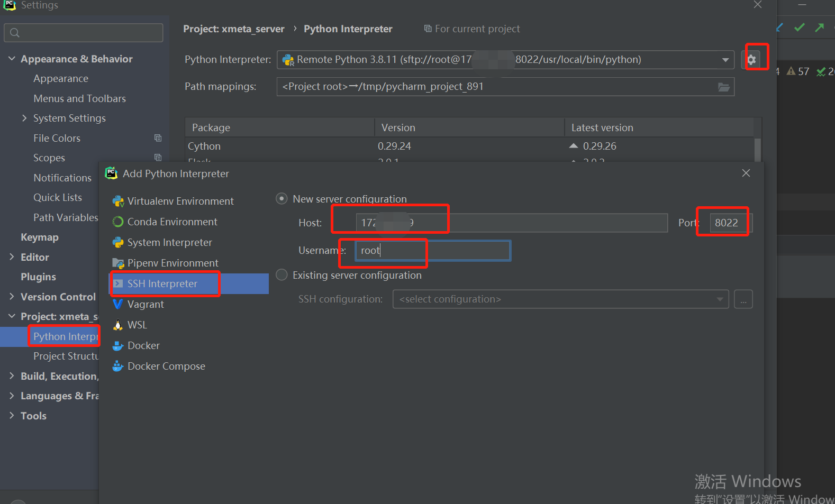Close the Add Python Interpreter dialog
Viewport: 835px width, 504px height.
pos(746,173)
